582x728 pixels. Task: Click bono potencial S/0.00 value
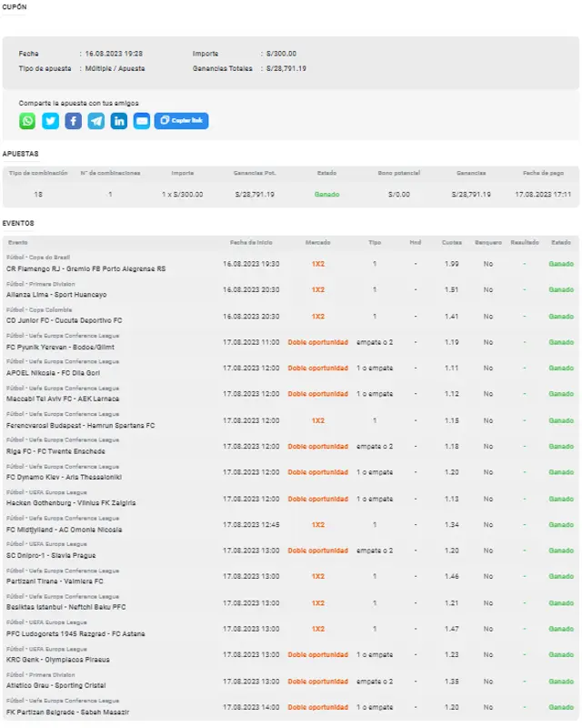(399, 195)
